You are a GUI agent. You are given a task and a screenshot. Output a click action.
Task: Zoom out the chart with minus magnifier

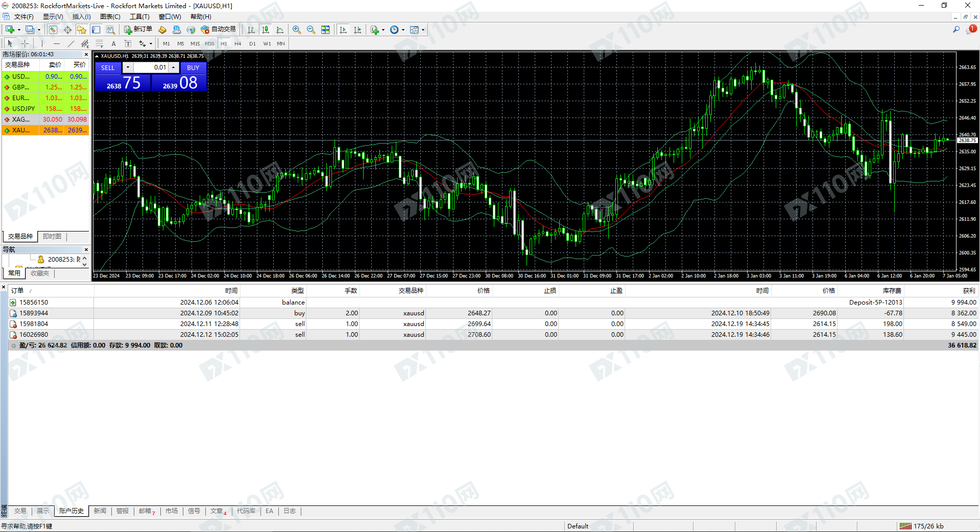pos(311,30)
